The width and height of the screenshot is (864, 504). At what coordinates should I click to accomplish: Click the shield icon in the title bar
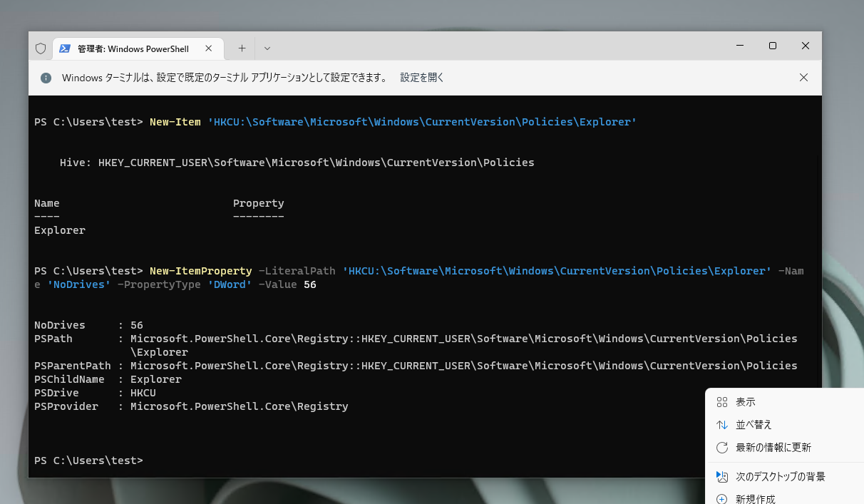(x=41, y=48)
